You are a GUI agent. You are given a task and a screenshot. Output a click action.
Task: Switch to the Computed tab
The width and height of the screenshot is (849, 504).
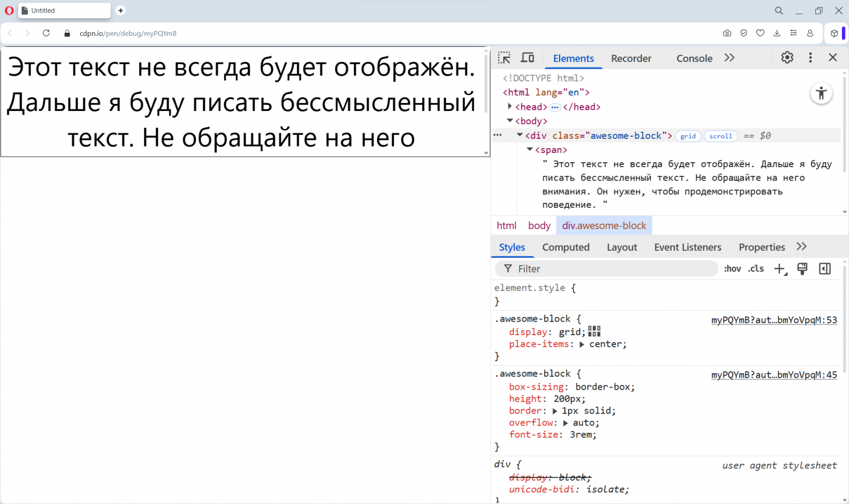(566, 247)
